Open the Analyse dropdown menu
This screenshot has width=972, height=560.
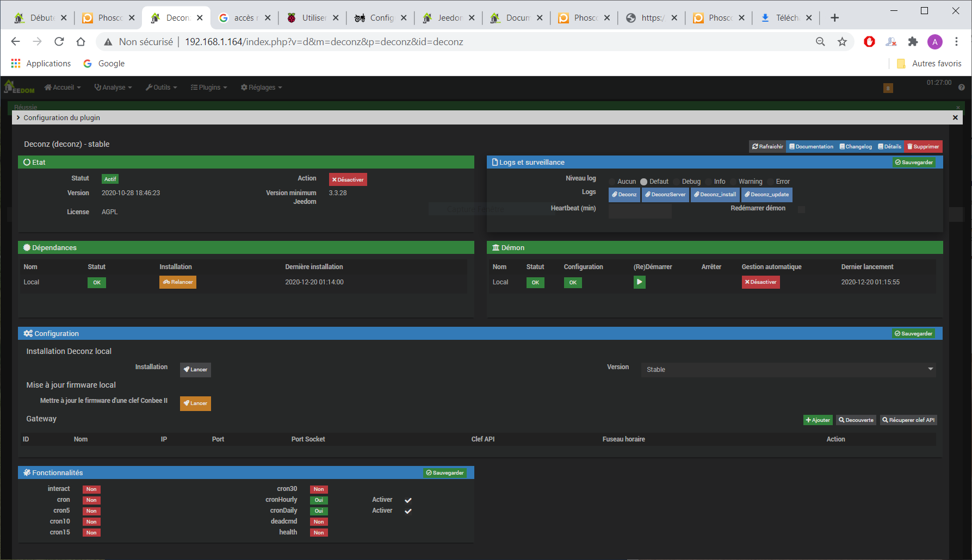113,88
